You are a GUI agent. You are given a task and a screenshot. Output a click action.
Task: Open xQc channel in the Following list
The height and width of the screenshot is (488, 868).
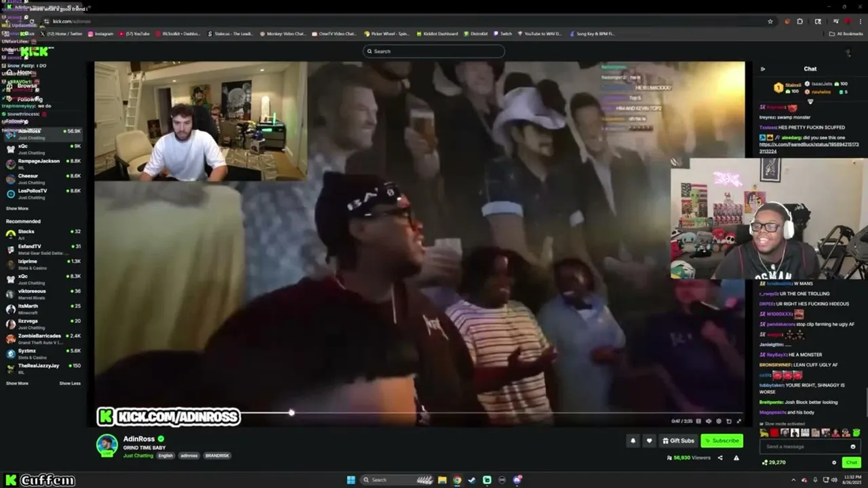coord(42,148)
